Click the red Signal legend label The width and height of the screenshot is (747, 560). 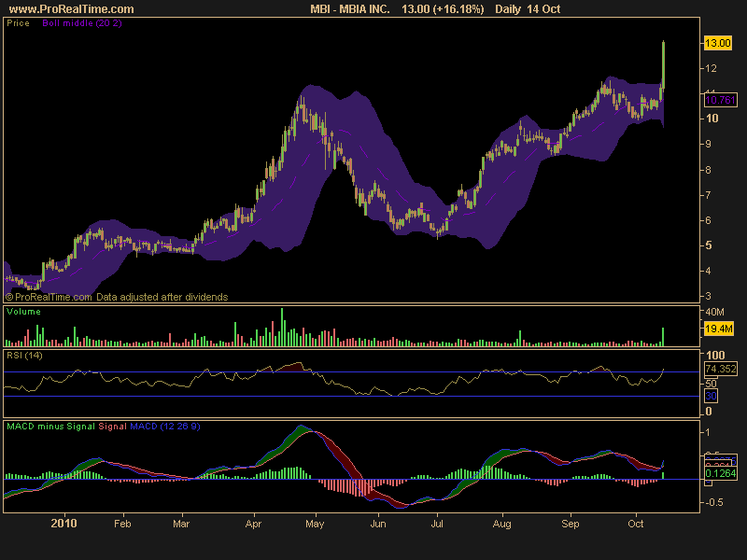point(112,427)
